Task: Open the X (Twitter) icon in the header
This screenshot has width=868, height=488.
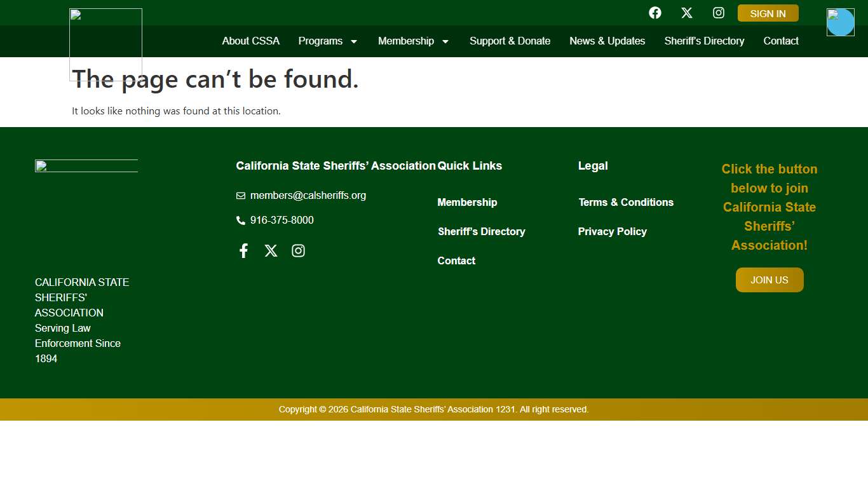Action: [x=686, y=13]
